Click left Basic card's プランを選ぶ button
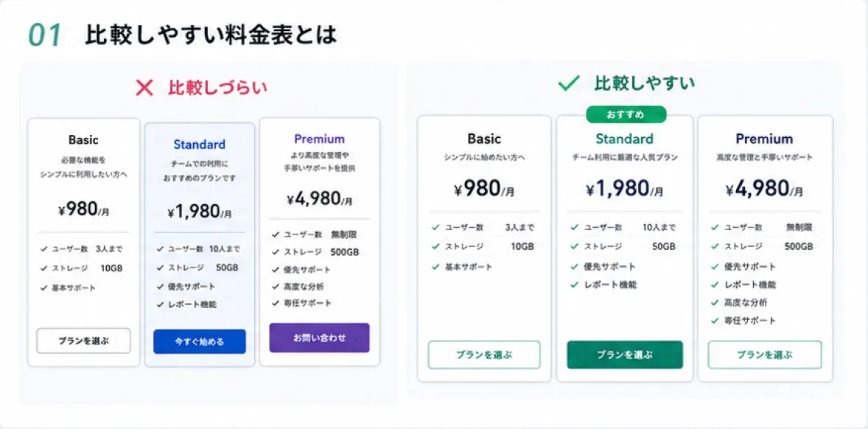This screenshot has height=429, width=868. pos(83,341)
